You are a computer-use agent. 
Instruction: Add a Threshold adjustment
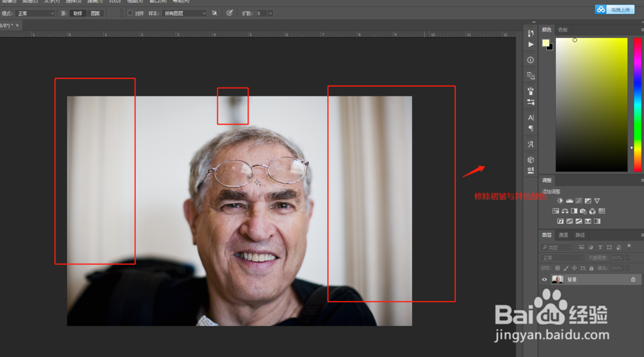(579, 221)
